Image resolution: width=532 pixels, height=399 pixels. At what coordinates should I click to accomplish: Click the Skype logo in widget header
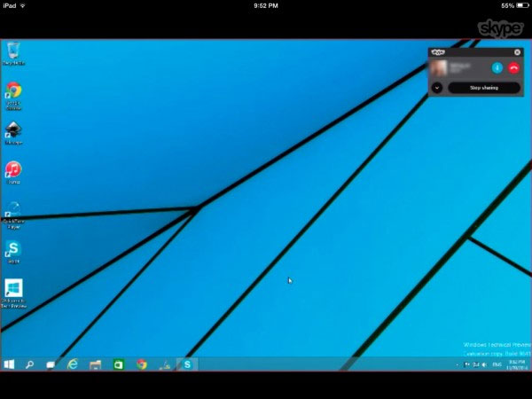coord(438,52)
